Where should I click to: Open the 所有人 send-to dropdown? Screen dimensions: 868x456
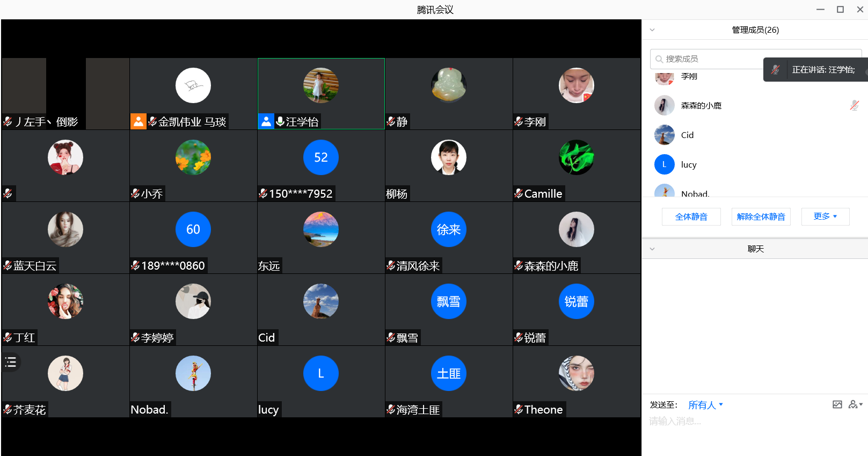coord(705,405)
